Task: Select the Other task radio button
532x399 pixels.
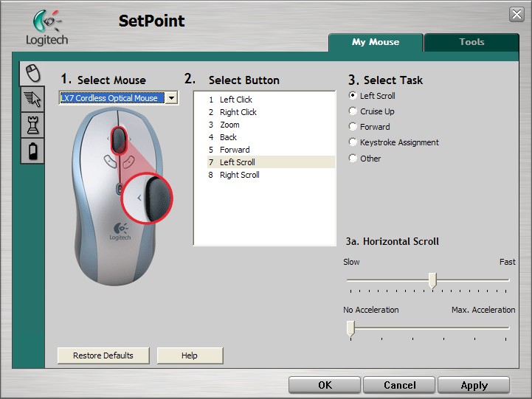Action: (x=353, y=158)
